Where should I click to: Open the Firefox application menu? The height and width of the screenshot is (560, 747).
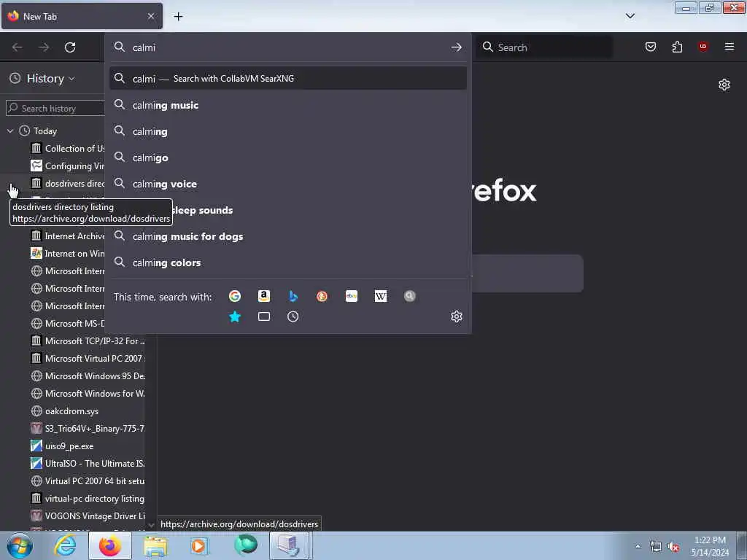729,47
